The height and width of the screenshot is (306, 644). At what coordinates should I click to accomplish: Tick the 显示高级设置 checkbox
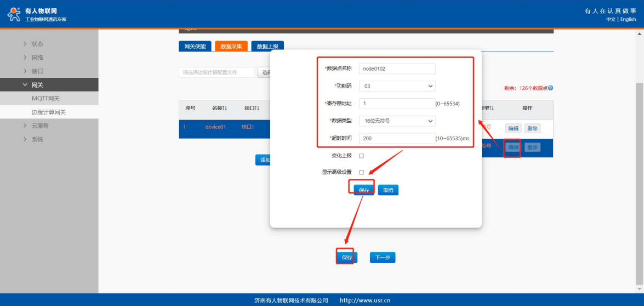pyautogui.click(x=361, y=172)
